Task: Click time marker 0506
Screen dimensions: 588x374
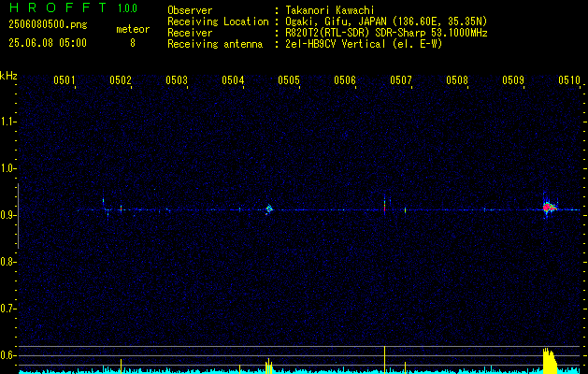Action: (345, 79)
